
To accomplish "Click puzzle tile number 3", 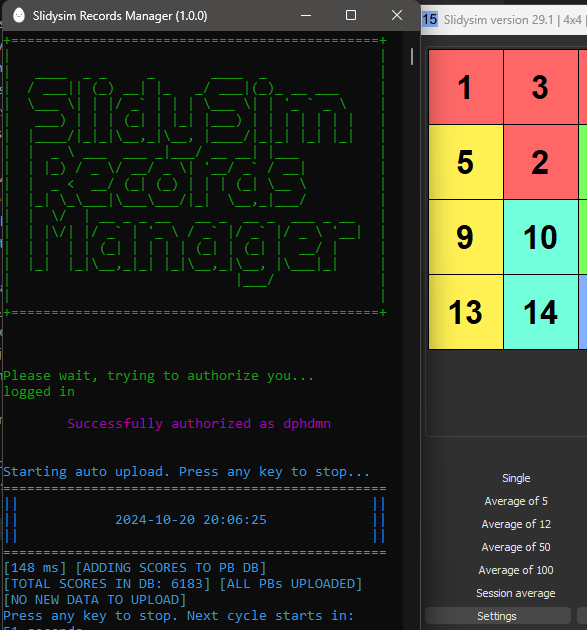I will pos(541,87).
